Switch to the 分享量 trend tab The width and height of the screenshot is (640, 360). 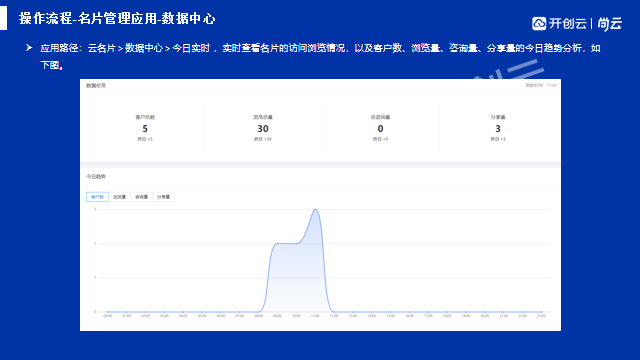point(164,197)
